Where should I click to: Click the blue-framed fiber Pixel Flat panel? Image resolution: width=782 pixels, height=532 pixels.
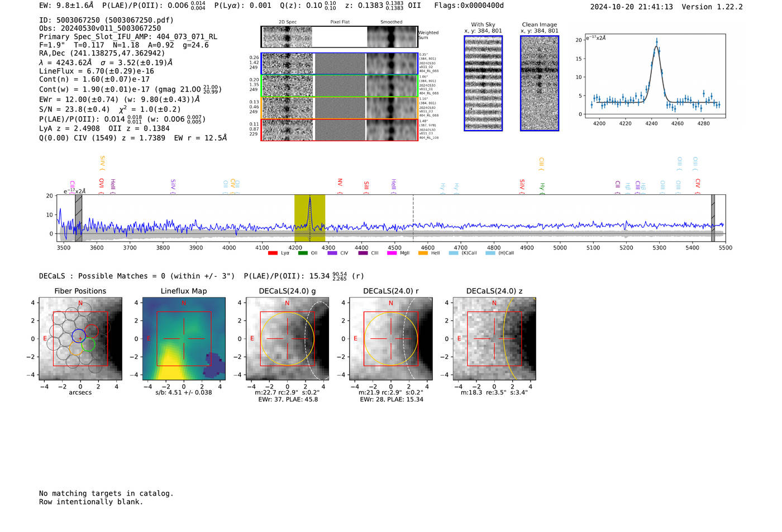[x=340, y=64]
